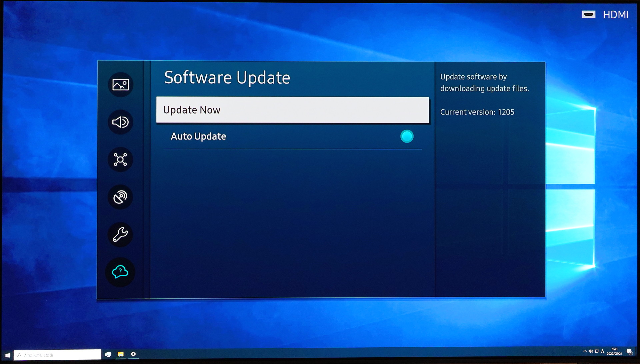Image resolution: width=640 pixels, height=364 pixels.
Task: Click the update description text on right panel
Action: click(485, 83)
